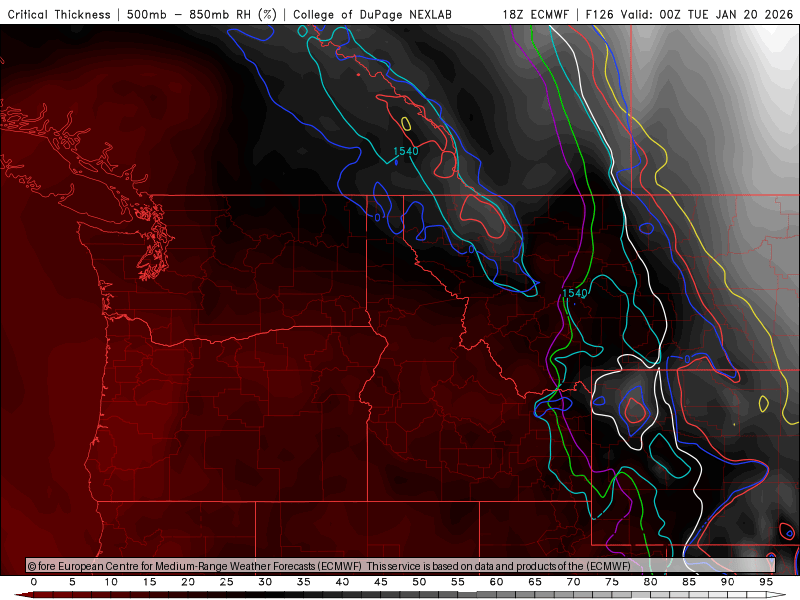Select color scale value 95

point(766,582)
